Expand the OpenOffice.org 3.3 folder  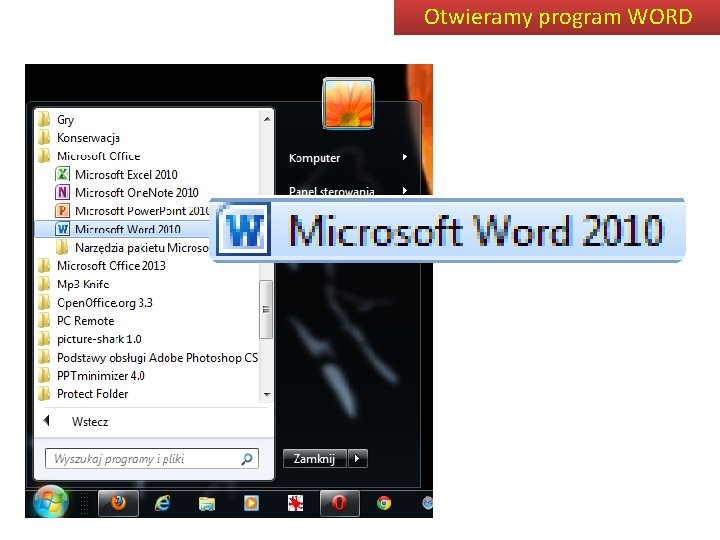coord(95,303)
